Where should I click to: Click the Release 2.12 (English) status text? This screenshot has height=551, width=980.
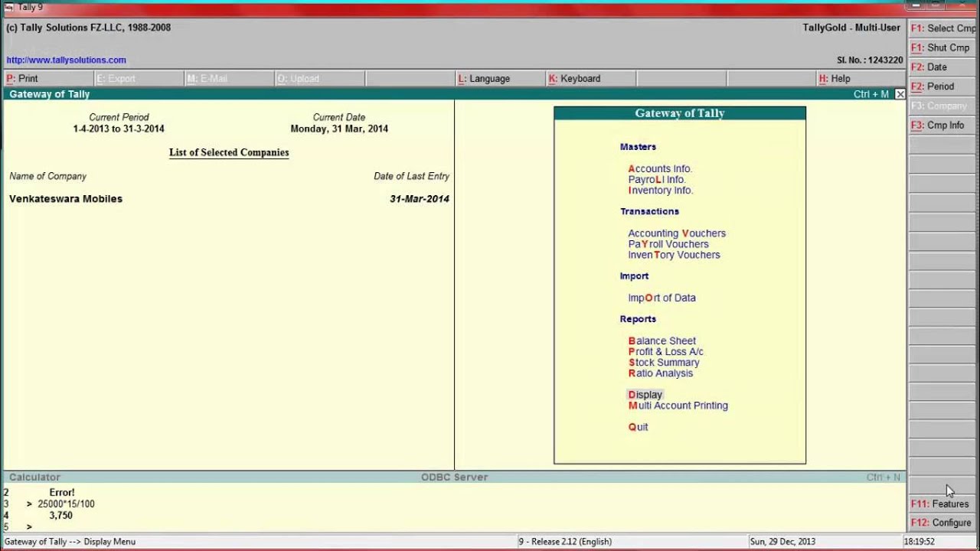point(565,541)
